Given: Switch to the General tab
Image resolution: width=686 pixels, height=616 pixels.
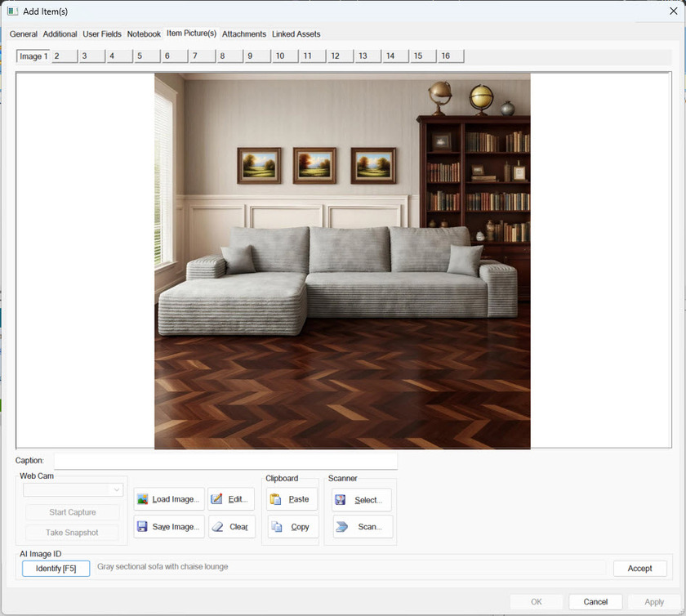Looking at the screenshot, I should click(x=24, y=34).
